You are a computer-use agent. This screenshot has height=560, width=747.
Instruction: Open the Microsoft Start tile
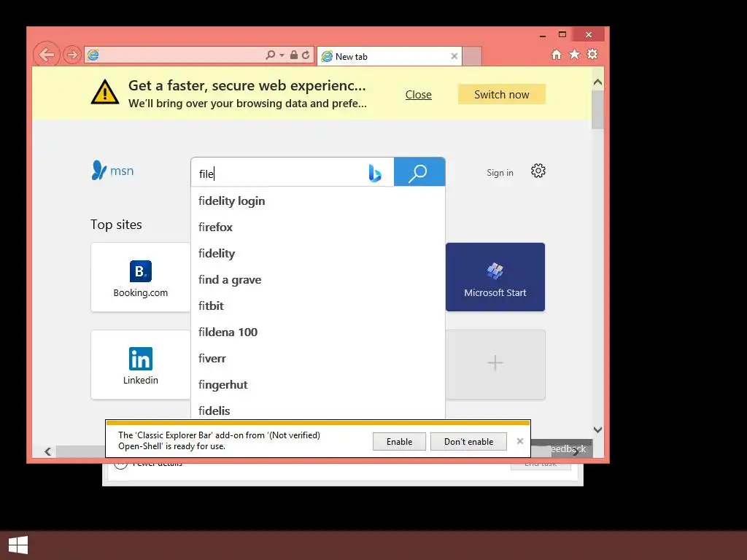(495, 277)
